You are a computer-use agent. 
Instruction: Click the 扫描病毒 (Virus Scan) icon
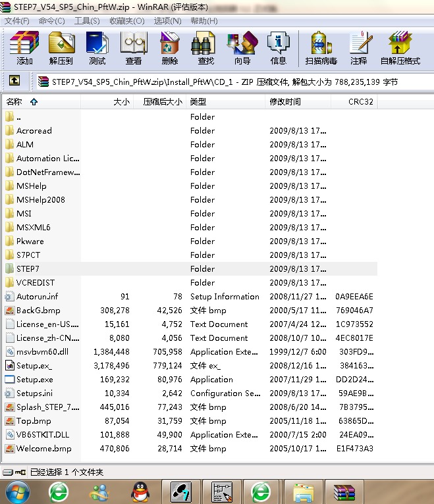[321, 48]
